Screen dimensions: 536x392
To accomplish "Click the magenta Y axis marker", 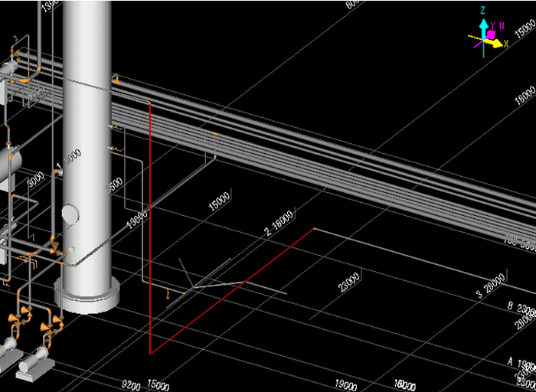I will [490, 35].
